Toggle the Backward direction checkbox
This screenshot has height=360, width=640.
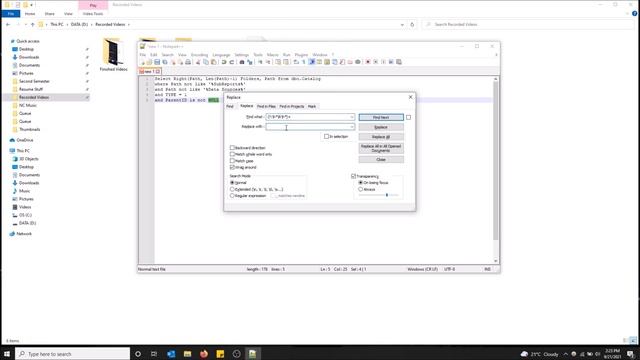pos(232,148)
